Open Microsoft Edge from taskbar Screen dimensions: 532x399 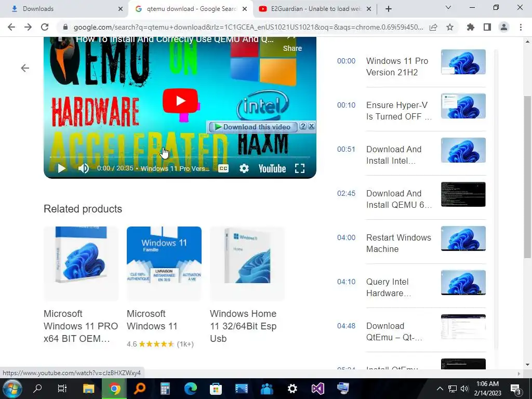tap(191, 389)
